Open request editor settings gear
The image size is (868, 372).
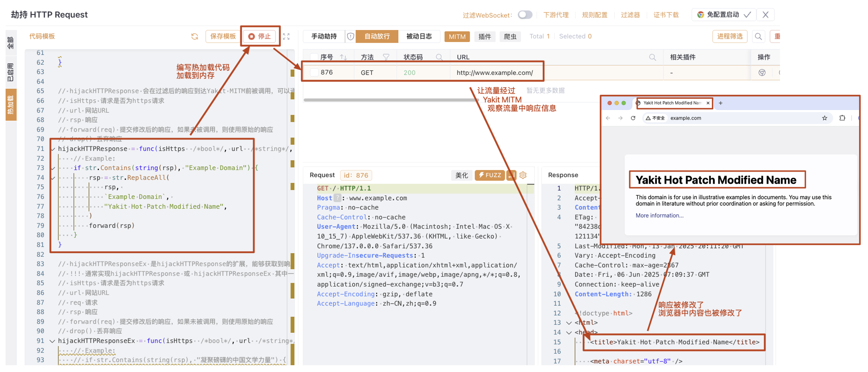523,175
